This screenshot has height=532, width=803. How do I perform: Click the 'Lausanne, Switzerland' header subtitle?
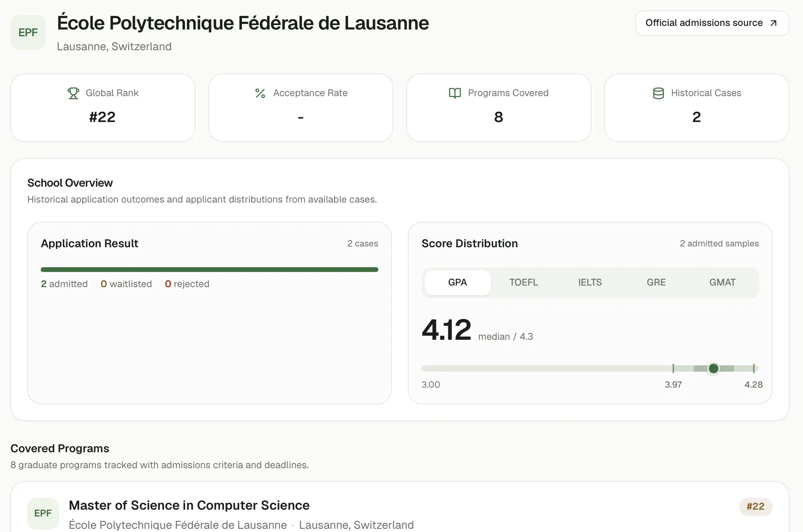[x=114, y=47]
